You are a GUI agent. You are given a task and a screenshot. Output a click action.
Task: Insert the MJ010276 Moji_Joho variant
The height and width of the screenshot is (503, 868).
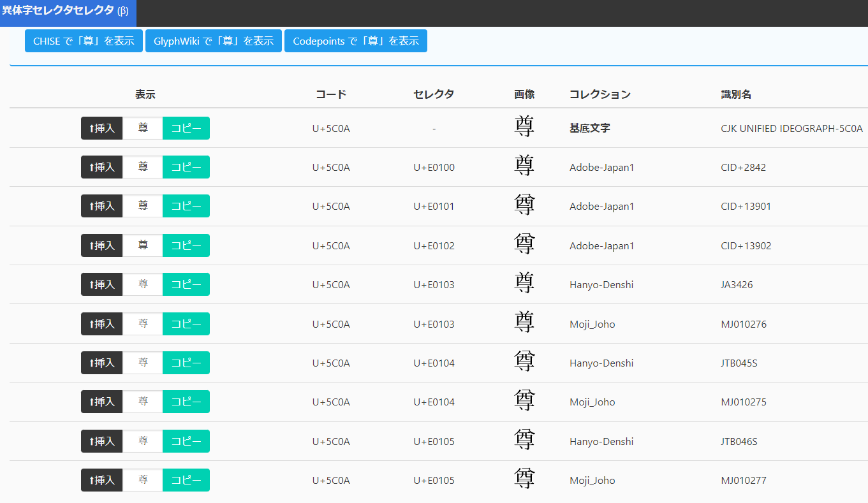102,324
